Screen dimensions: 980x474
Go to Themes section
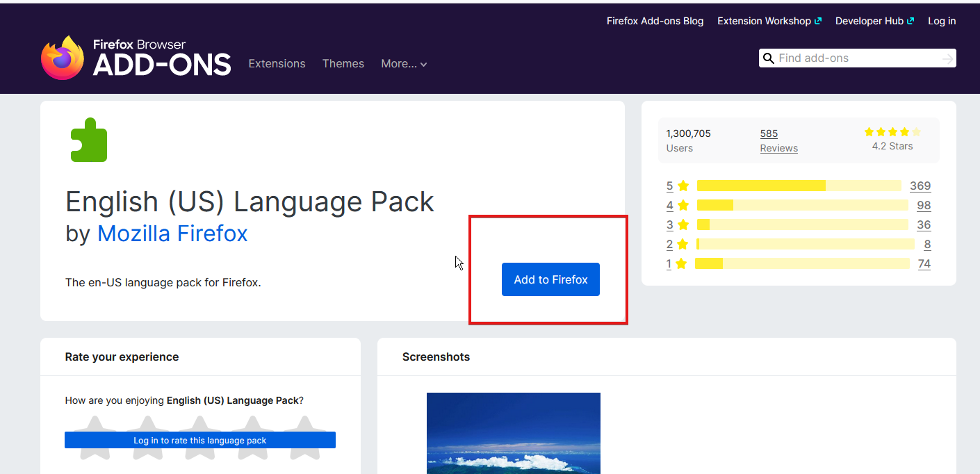pos(343,63)
